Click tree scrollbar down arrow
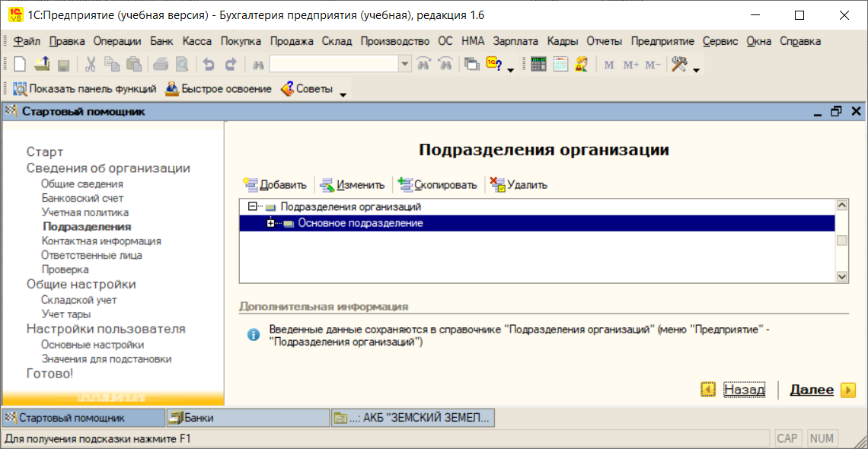This screenshot has height=449, width=868. click(x=841, y=276)
